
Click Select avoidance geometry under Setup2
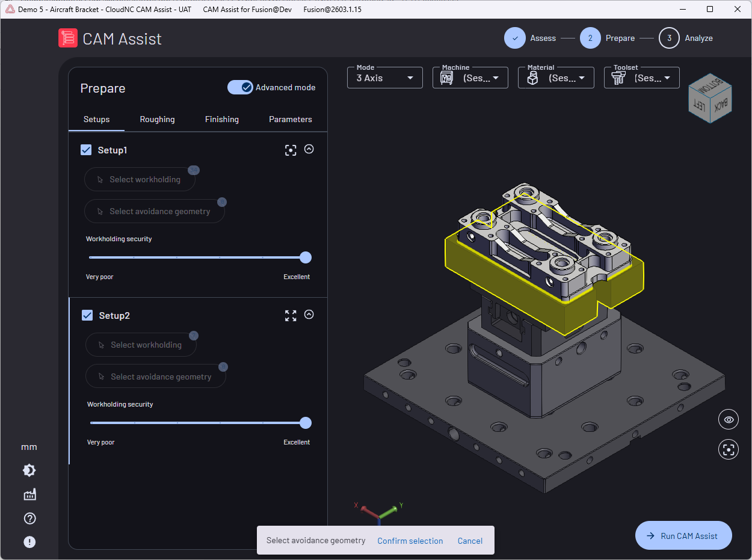click(x=156, y=377)
